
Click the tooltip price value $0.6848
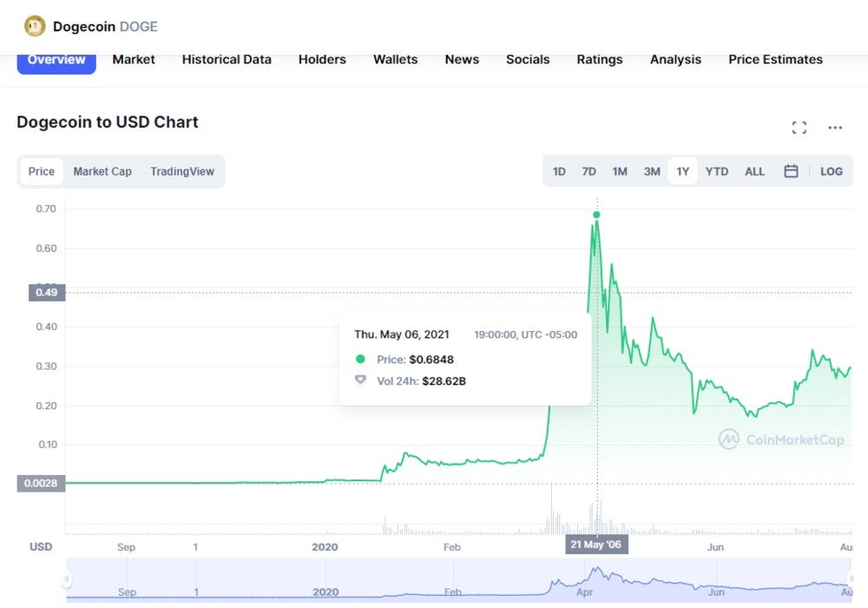[x=431, y=360]
